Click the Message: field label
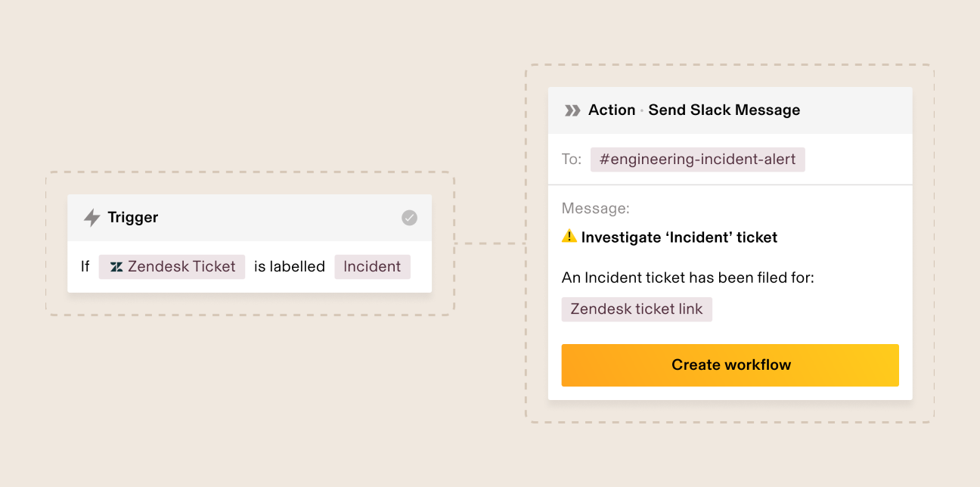 (596, 209)
